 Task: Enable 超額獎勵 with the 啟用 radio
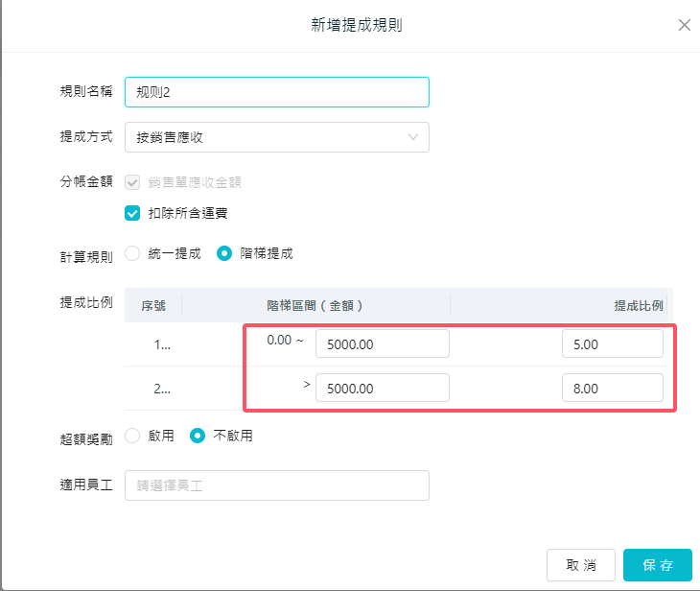pos(133,436)
